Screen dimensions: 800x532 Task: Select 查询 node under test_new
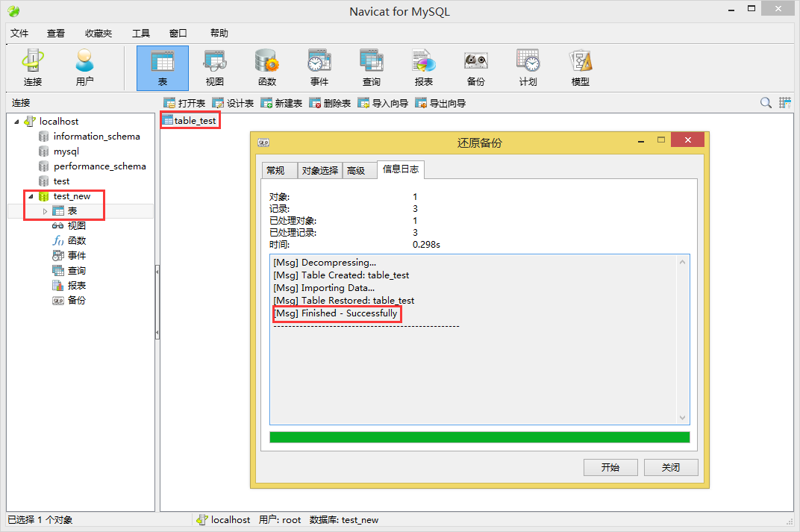69,270
